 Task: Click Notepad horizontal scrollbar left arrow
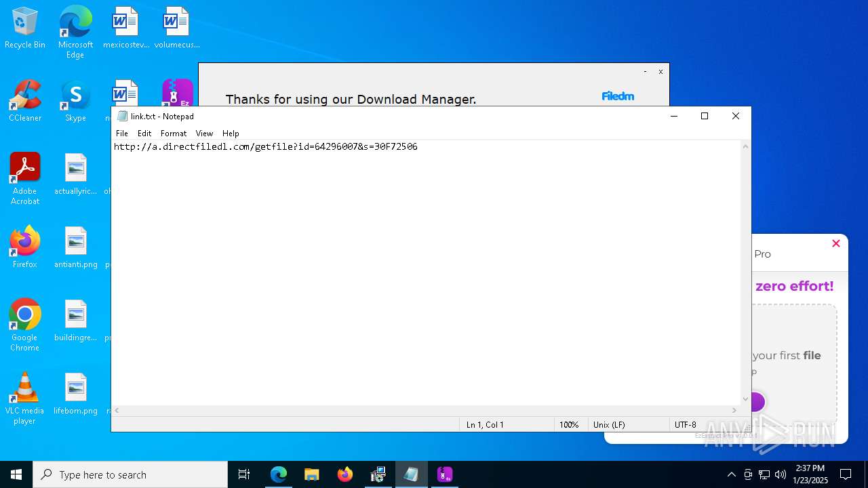[x=117, y=410]
